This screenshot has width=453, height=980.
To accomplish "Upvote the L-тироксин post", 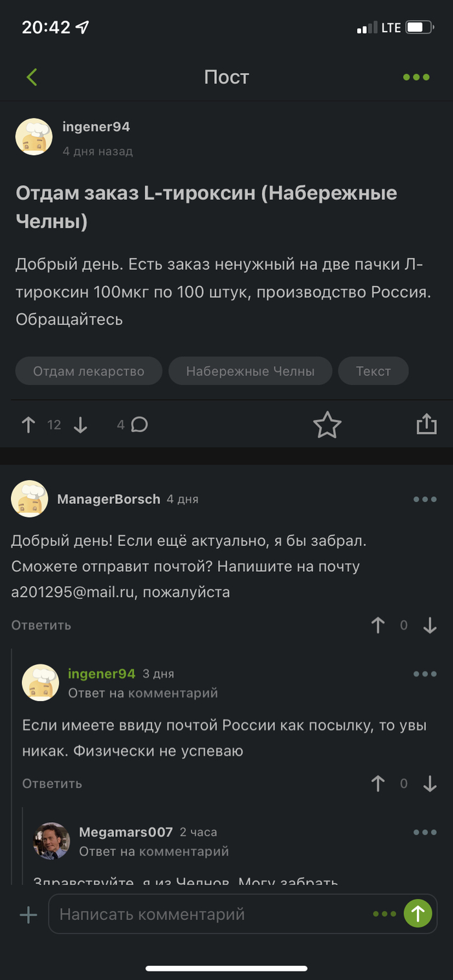I will coord(28,425).
